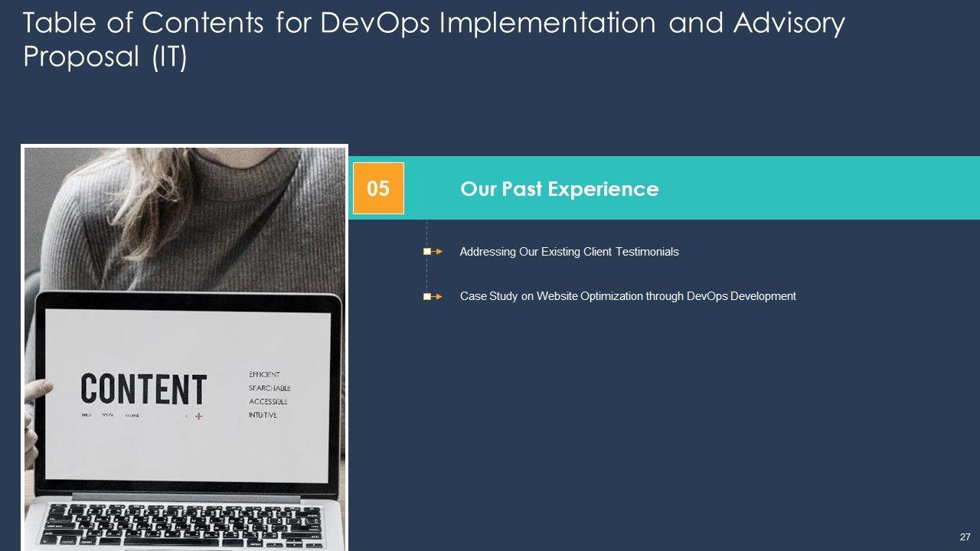This screenshot has width=980, height=551.
Task: Open Case Study on Website Optimization link
Action: (x=627, y=296)
